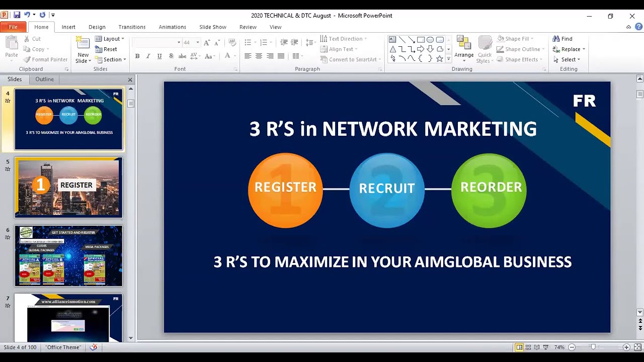This screenshot has height=362, width=644.
Task: Switch to Slide Sorter view in status bar
Action: point(528,347)
